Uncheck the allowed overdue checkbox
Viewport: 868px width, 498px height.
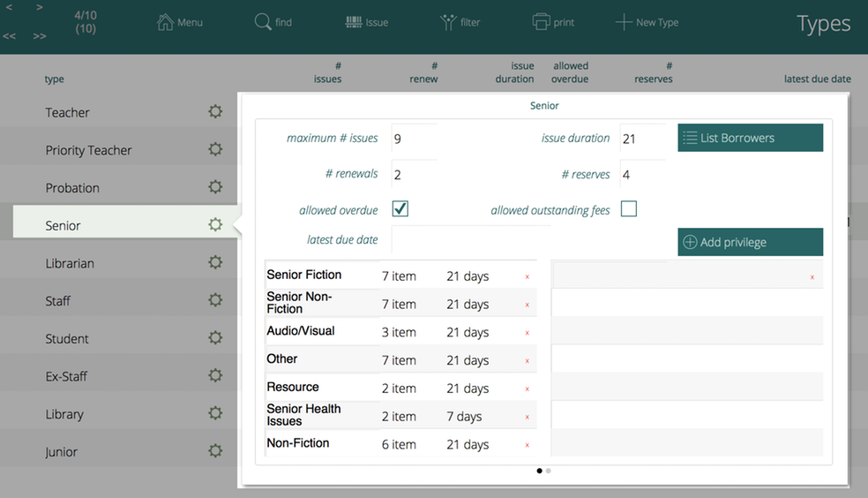400,209
